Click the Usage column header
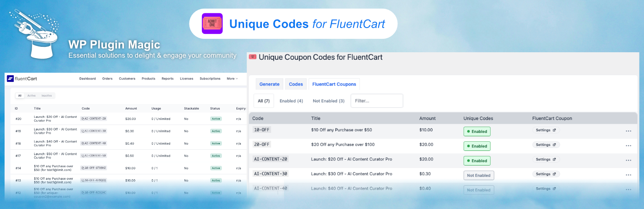The width and height of the screenshot is (644, 209). click(156, 108)
